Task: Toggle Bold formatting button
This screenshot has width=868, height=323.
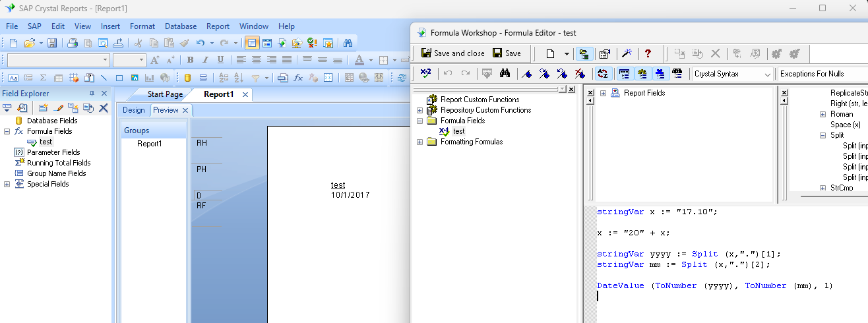Action: pos(191,60)
